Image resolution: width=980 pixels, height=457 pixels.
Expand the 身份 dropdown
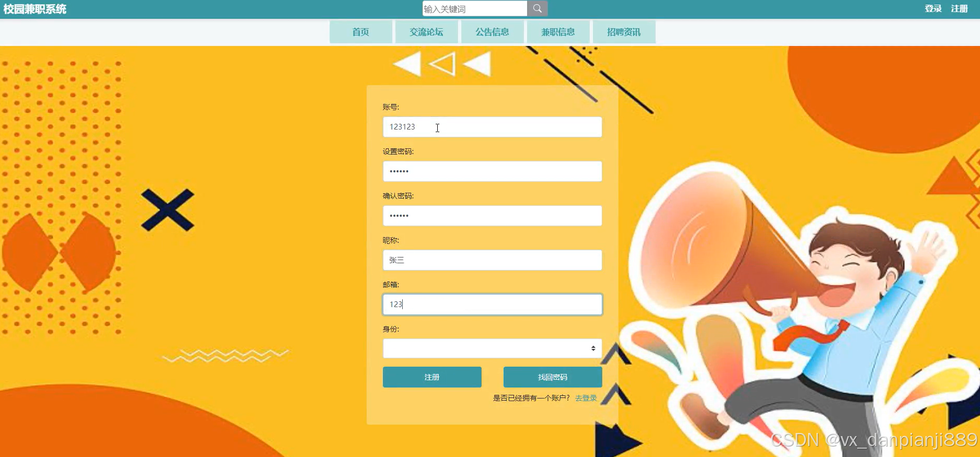(x=492, y=348)
